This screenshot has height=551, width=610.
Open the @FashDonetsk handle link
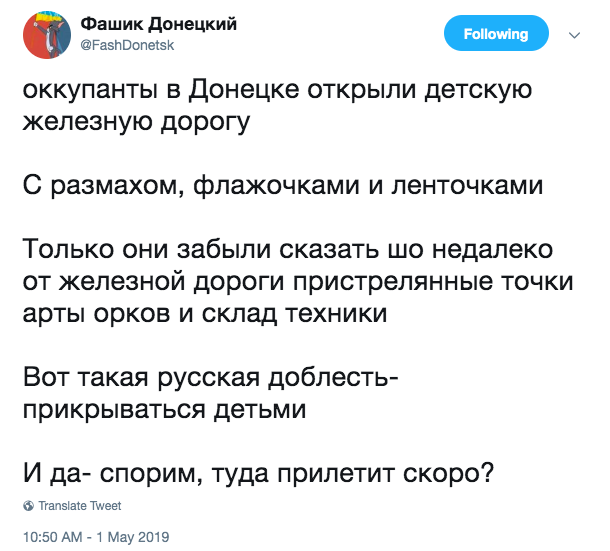pyautogui.click(x=127, y=46)
